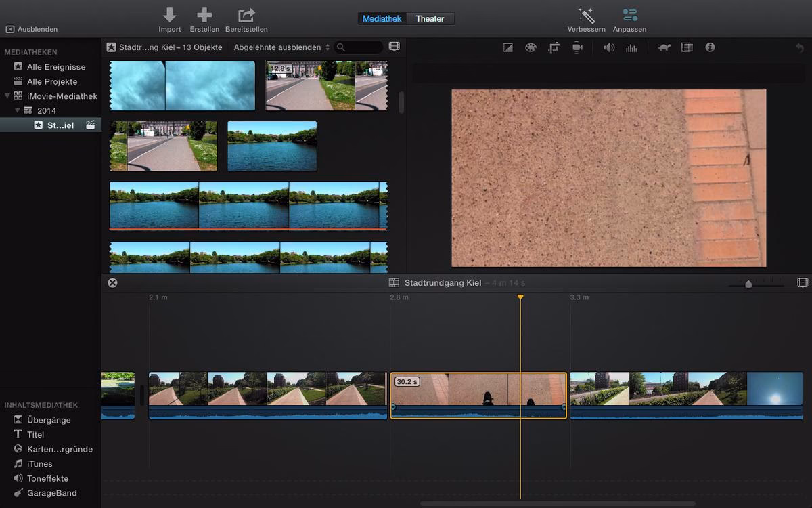Select the Noise Reduction equalizer icon

pos(631,47)
